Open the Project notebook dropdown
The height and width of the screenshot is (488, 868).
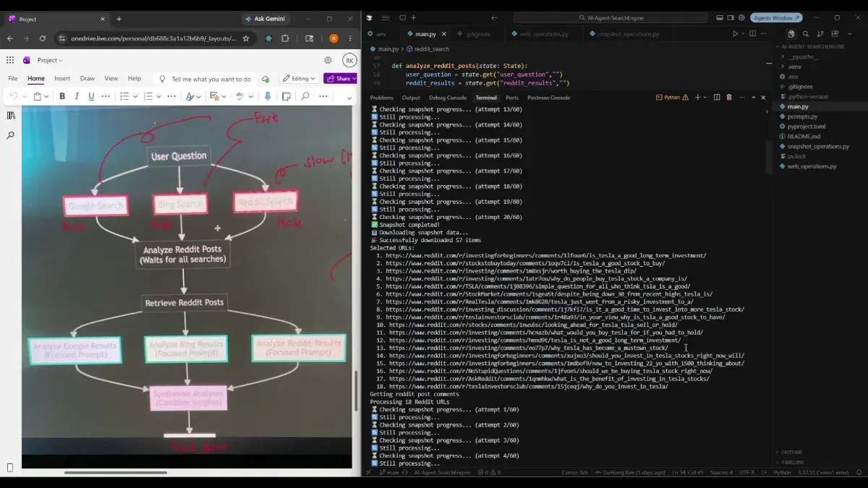(50, 60)
